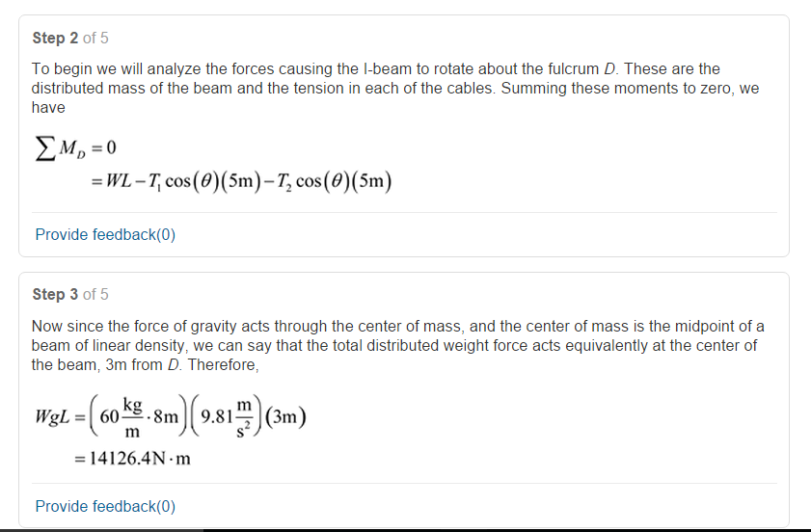Select the T1 cos(θ)(5m) term
811x532 pixels.
click(x=204, y=181)
